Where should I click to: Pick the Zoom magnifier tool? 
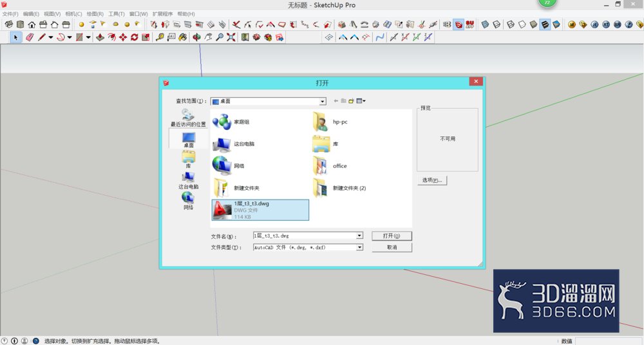click(x=220, y=37)
